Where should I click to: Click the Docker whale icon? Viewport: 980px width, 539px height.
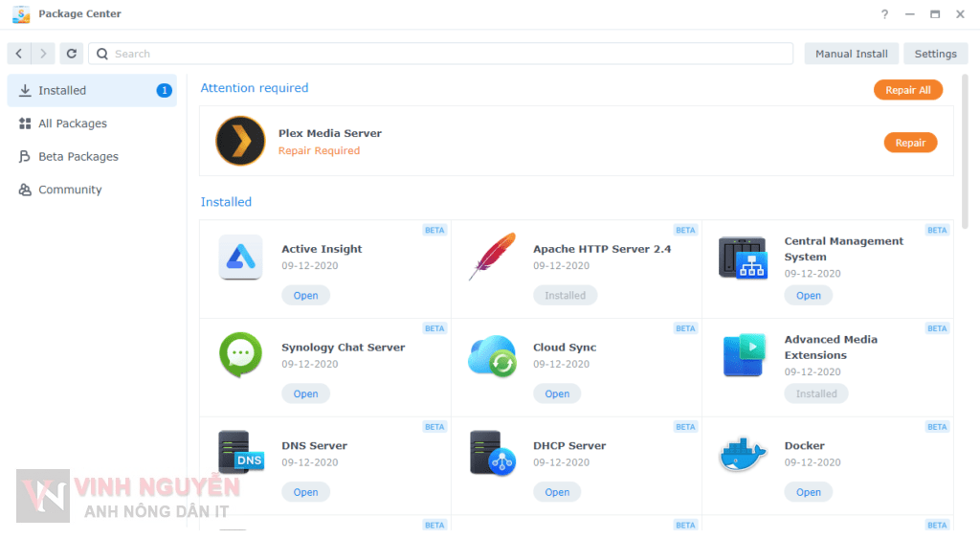[x=743, y=455]
